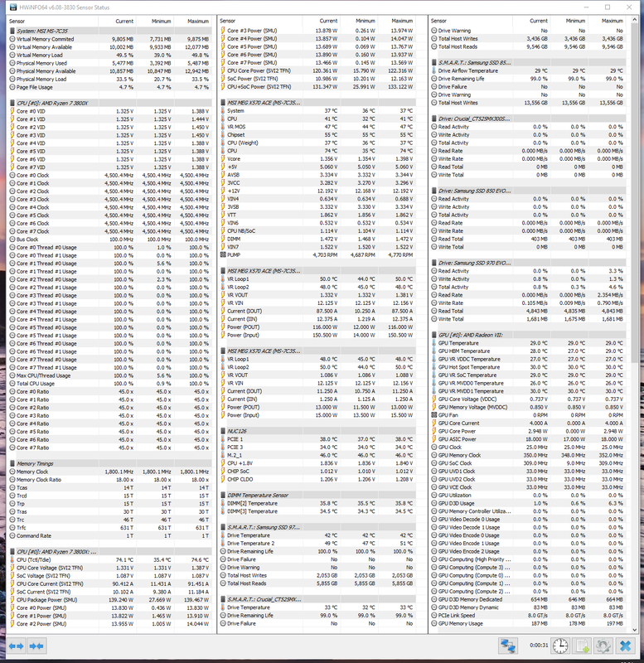Click the icon beside GPU [#0]: AMD Radeon VII header

pos(434,335)
